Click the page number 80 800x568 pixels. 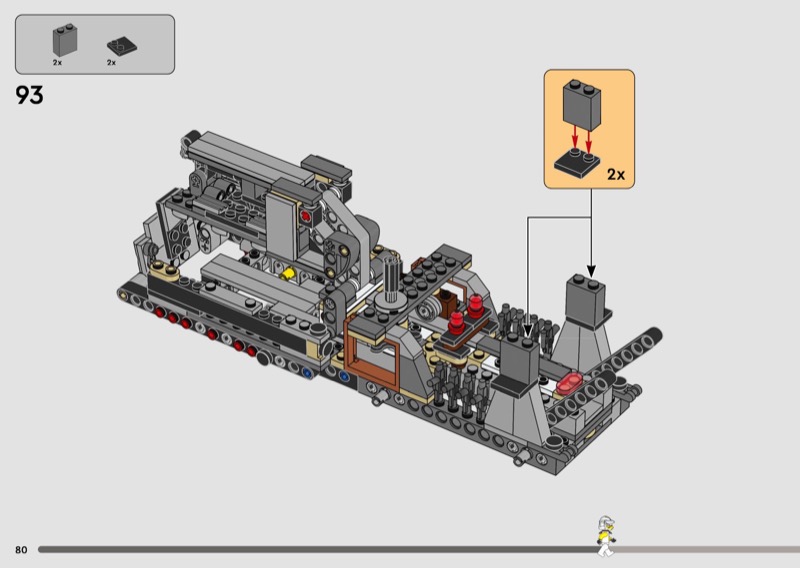coord(21,550)
